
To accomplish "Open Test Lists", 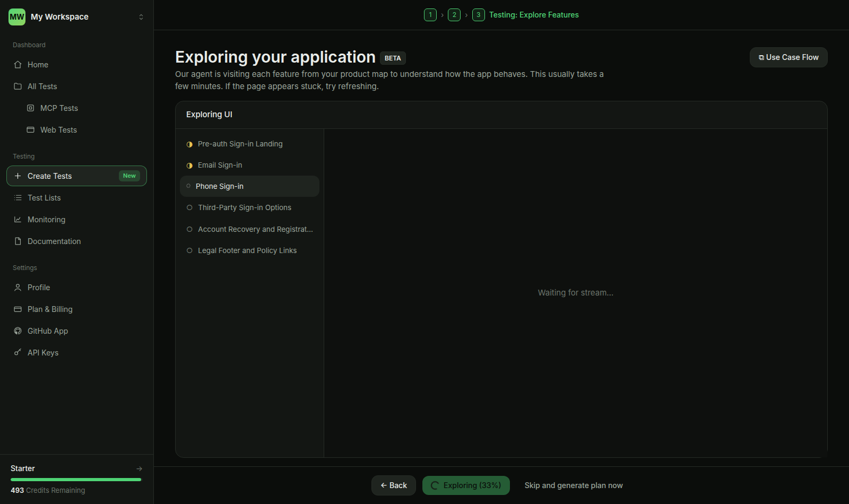I will (76, 198).
